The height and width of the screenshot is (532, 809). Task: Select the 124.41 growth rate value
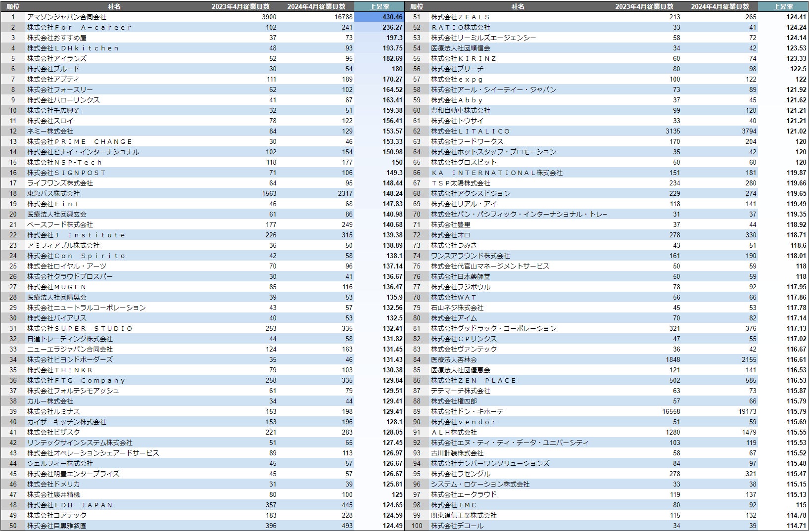point(796,17)
